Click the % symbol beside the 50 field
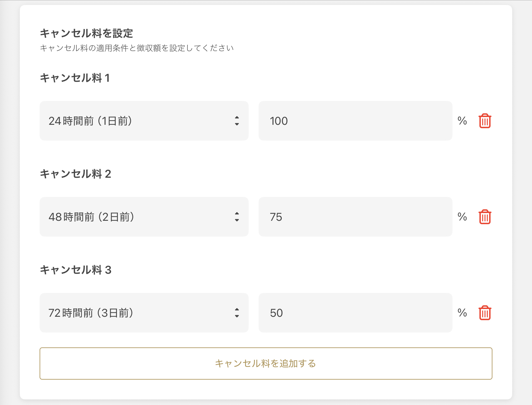 tap(462, 313)
